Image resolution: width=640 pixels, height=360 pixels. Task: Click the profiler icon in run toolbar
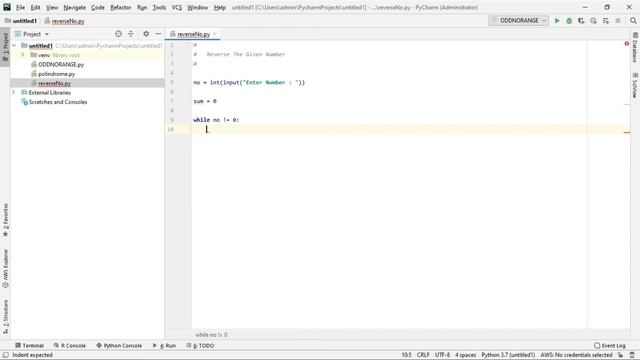[x=593, y=20]
